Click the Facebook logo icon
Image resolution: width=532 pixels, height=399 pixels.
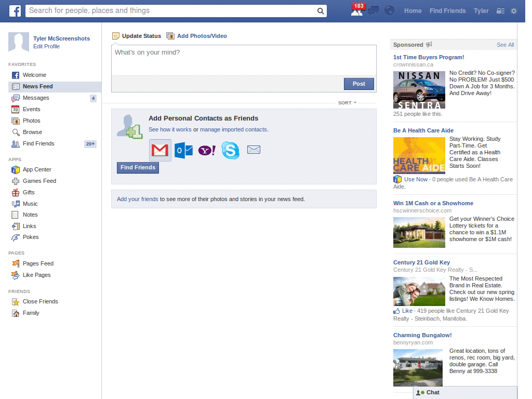pyautogui.click(x=15, y=11)
